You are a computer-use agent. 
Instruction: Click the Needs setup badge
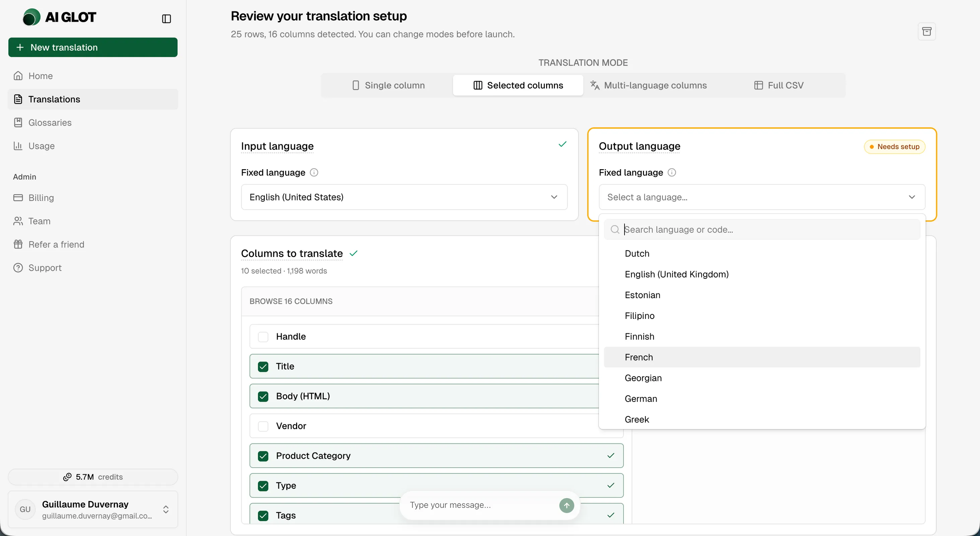click(895, 147)
